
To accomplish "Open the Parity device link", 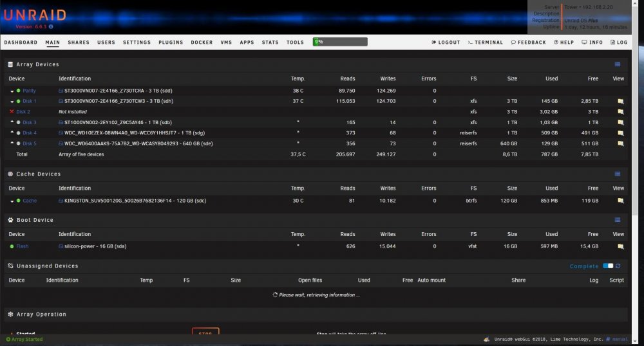I will tap(29, 91).
